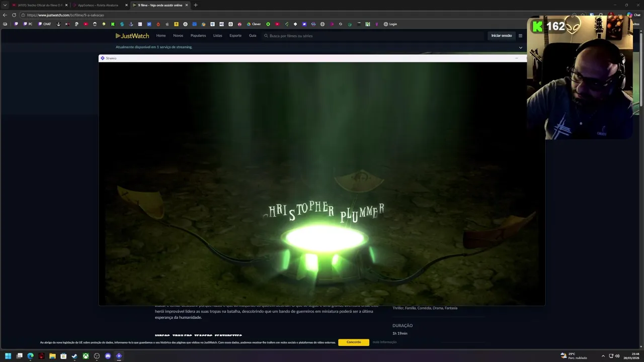Open the 'mais informação' link
This screenshot has width=644, height=362.
coord(384,342)
